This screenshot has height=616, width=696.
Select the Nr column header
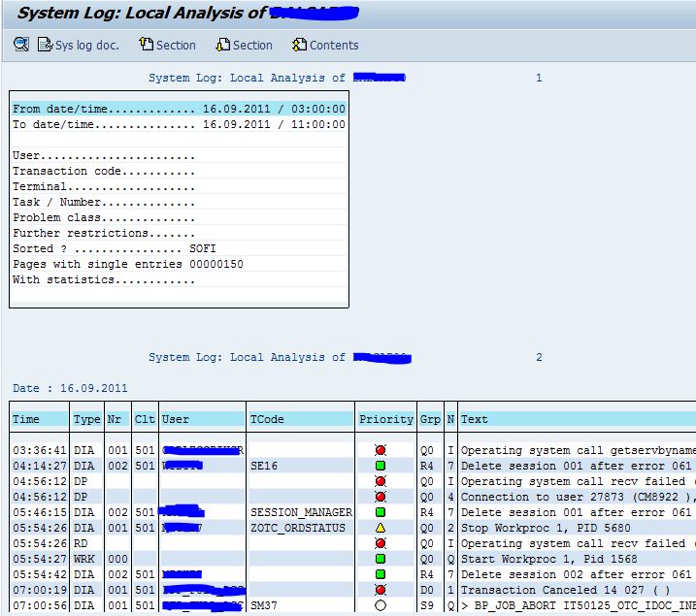(117, 419)
